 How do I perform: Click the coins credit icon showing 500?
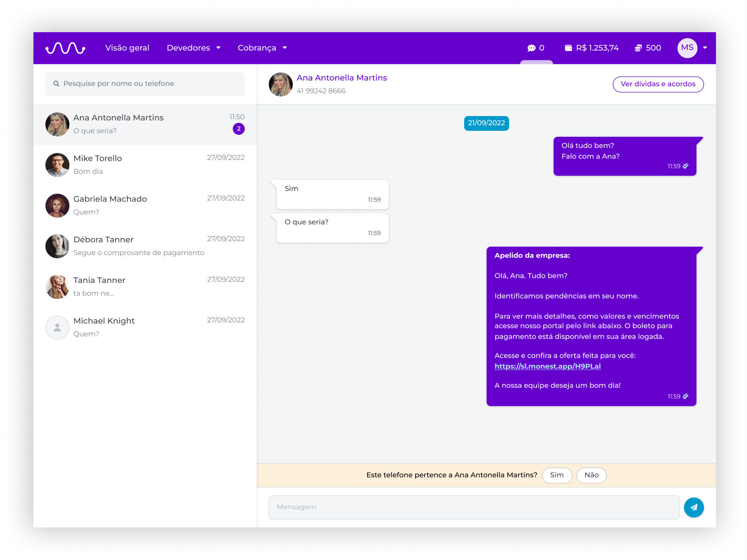(638, 48)
